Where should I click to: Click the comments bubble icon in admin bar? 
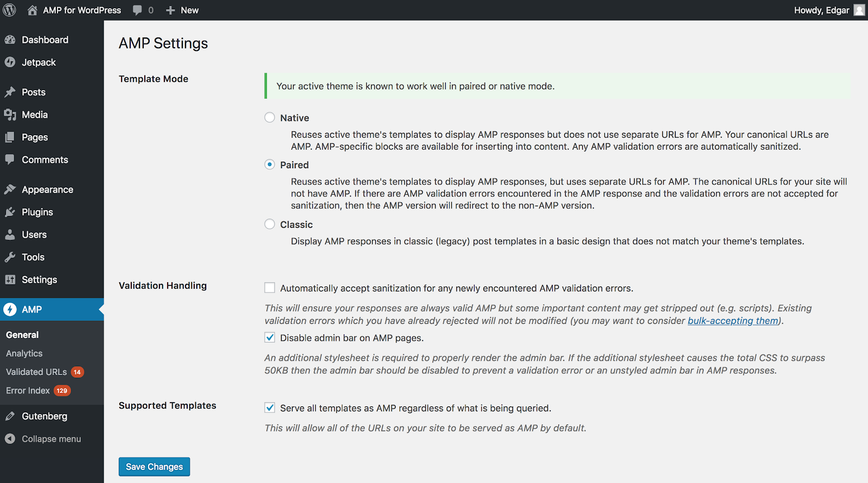(x=137, y=10)
